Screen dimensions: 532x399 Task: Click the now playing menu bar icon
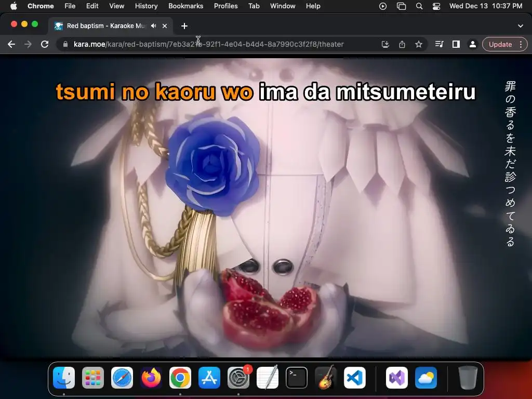383,6
